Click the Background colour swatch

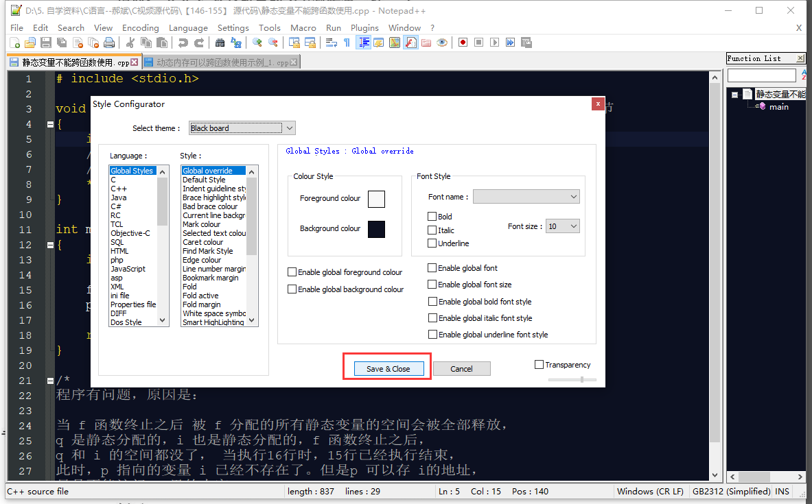tap(376, 229)
